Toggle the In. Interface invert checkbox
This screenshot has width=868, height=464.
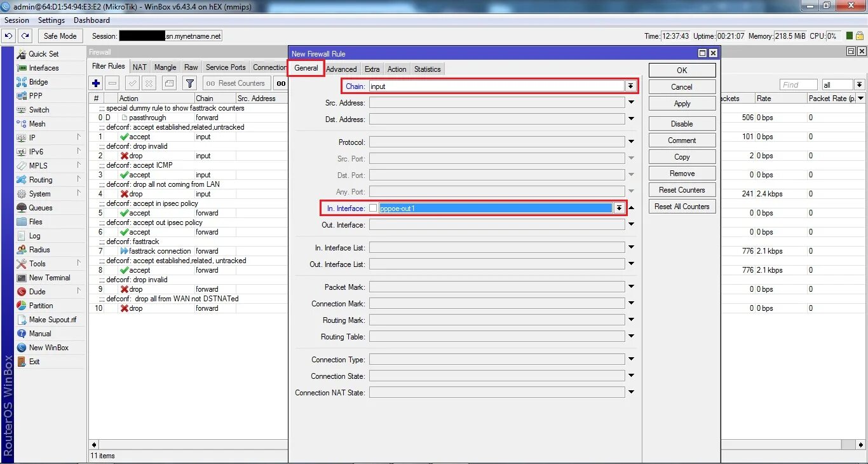pos(373,208)
